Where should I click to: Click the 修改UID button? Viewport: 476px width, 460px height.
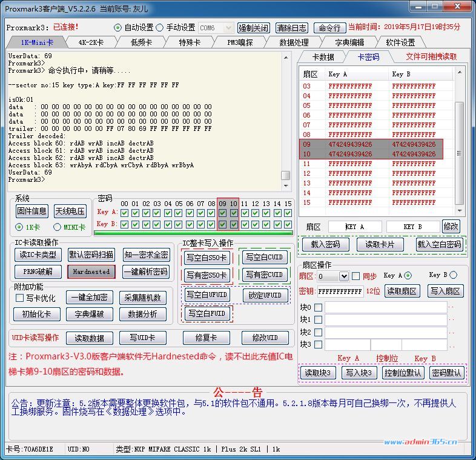(265, 338)
